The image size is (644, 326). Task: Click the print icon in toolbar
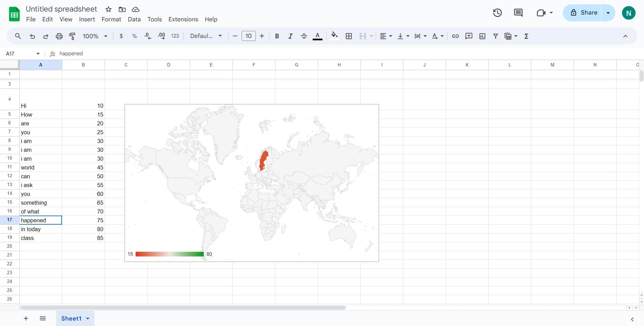click(x=59, y=36)
